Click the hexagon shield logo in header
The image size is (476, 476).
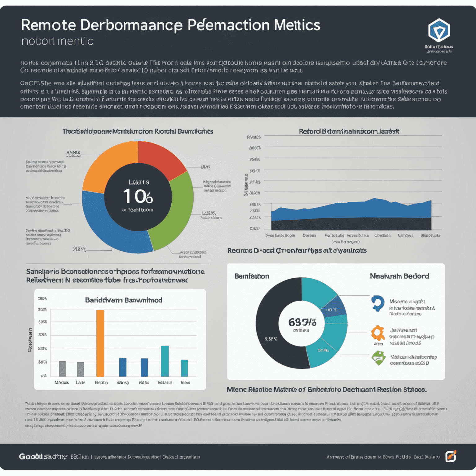click(x=439, y=30)
